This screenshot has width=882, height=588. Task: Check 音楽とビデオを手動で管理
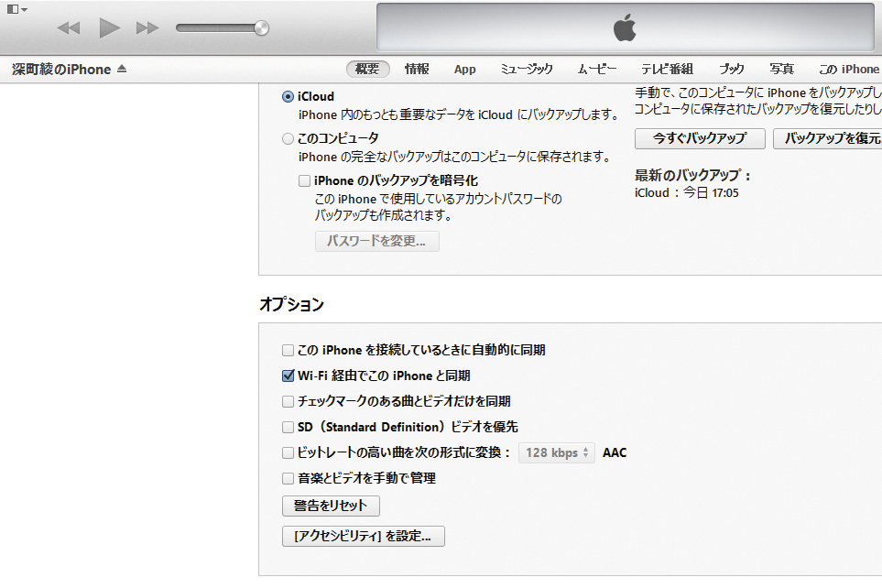[288, 478]
